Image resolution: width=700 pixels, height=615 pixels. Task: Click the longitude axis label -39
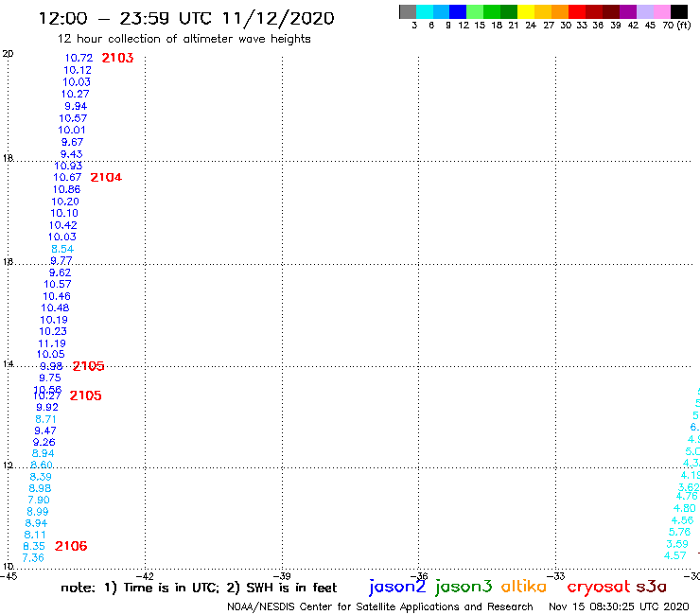point(283,576)
